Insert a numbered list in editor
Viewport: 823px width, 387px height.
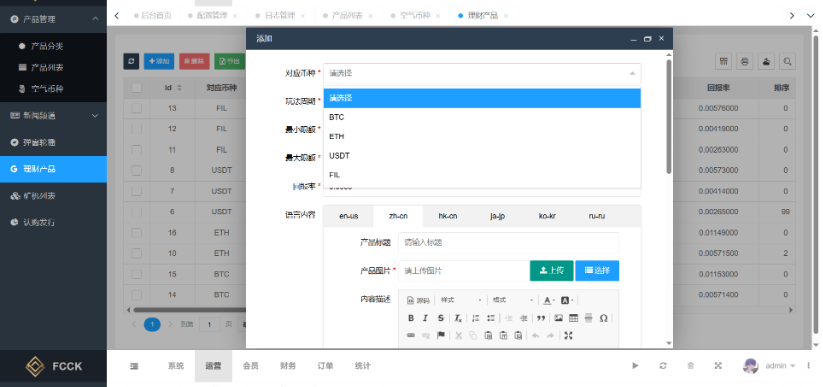point(476,318)
